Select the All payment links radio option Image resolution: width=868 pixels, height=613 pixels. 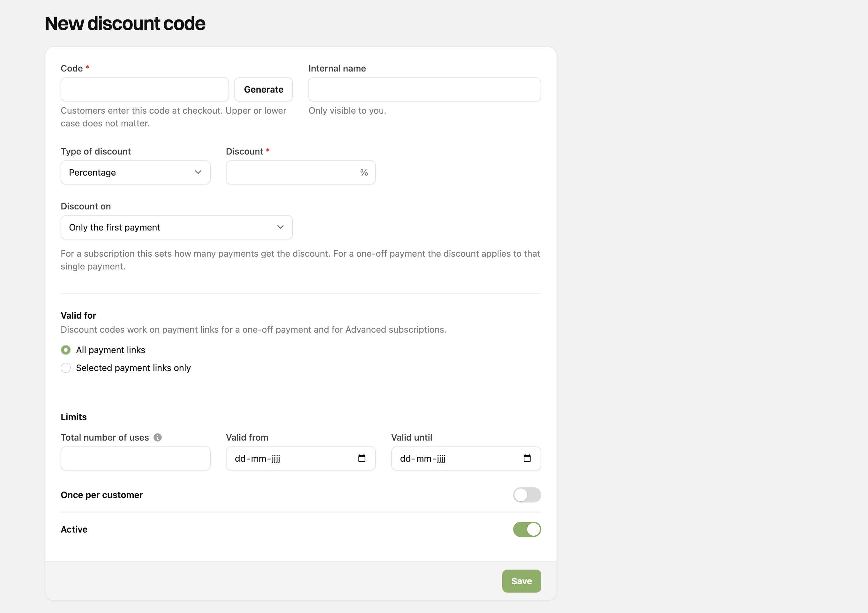(66, 350)
